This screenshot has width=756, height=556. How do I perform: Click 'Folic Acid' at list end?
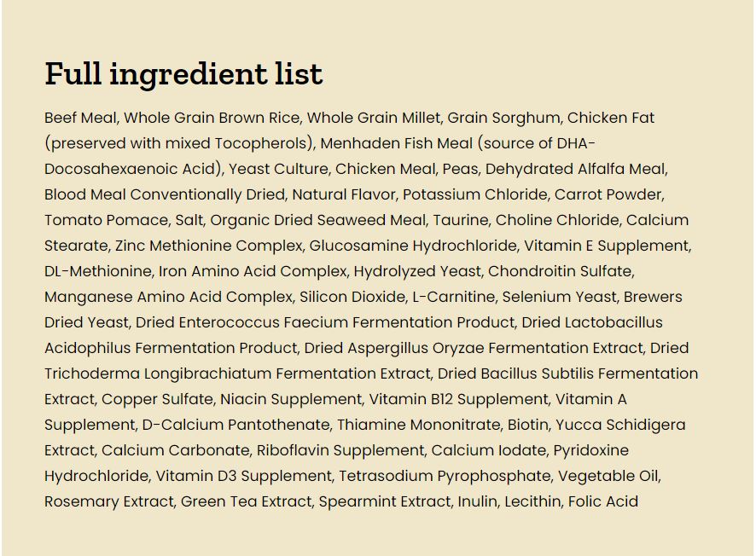(x=602, y=501)
